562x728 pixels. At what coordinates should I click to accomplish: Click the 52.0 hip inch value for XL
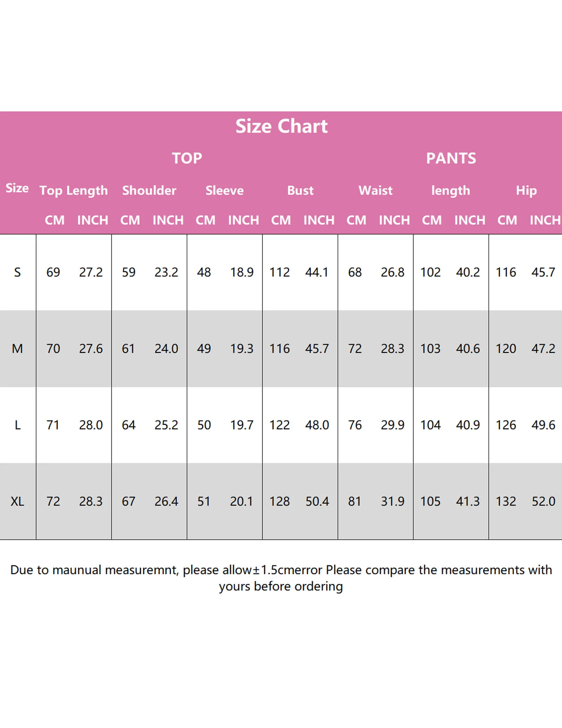[544, 501]
